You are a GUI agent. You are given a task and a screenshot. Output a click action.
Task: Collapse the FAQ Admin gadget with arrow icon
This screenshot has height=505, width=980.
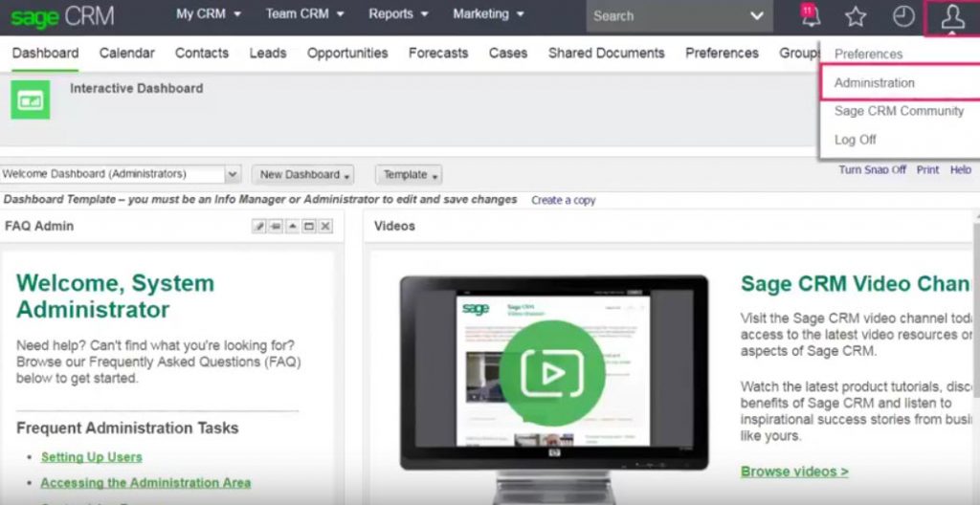pos(292,227)
